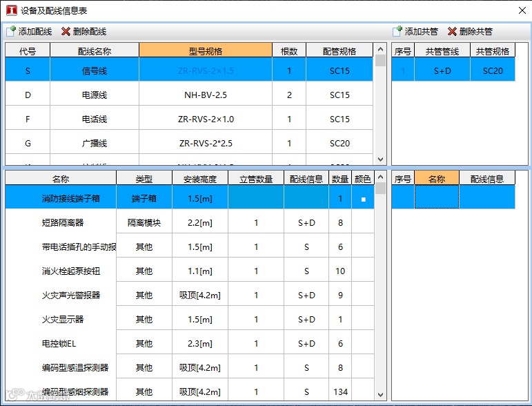This screenshot has height=406, width=532.
Task: Click the SC20 shared conduit spec cell
Action: (x=492, y=70)
